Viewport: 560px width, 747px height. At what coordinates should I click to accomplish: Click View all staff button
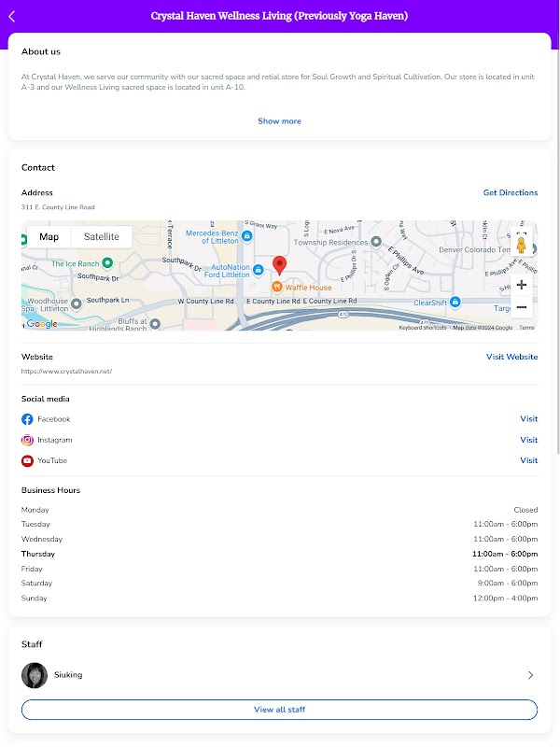(x=279, y=710)
